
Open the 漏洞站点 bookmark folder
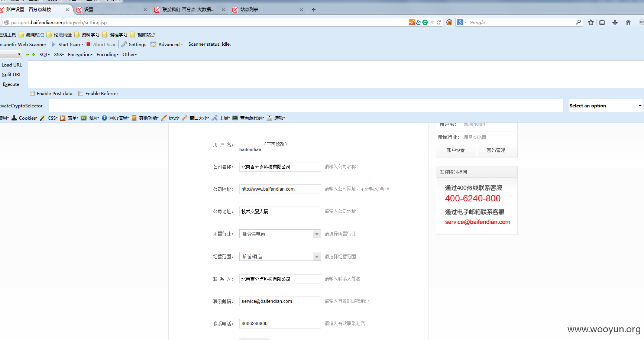pos(31,35)
